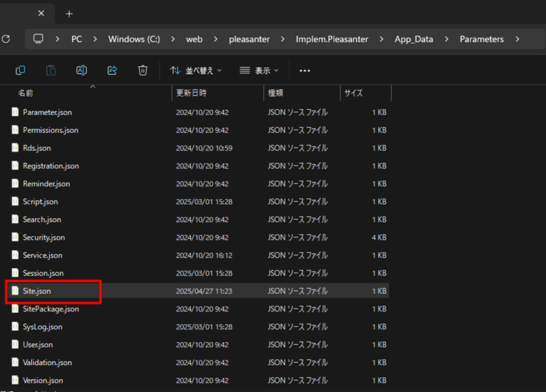Image resolution: width=546 pixels, height=392 pixels.
Task: Select the SysLog.json file icon
Action: [x=15, y=326]
